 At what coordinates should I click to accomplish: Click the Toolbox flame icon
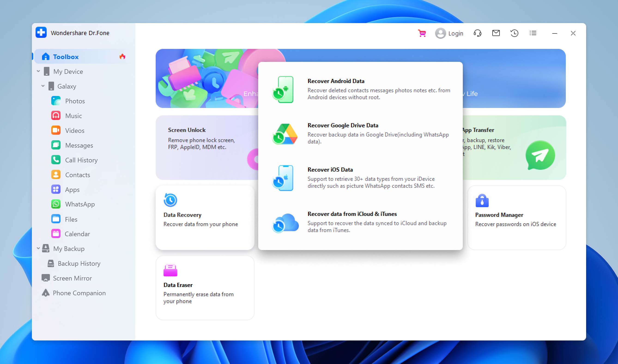tap(122, 57)
